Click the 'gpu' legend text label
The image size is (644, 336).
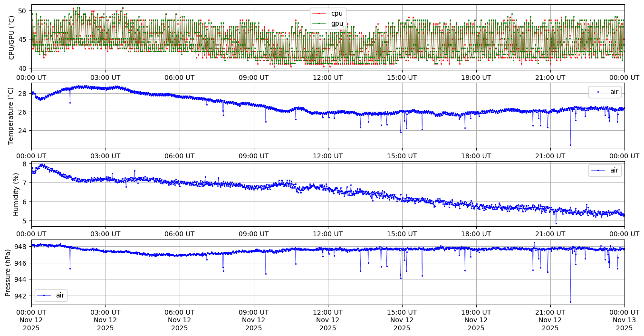click(x=336, y=23)
